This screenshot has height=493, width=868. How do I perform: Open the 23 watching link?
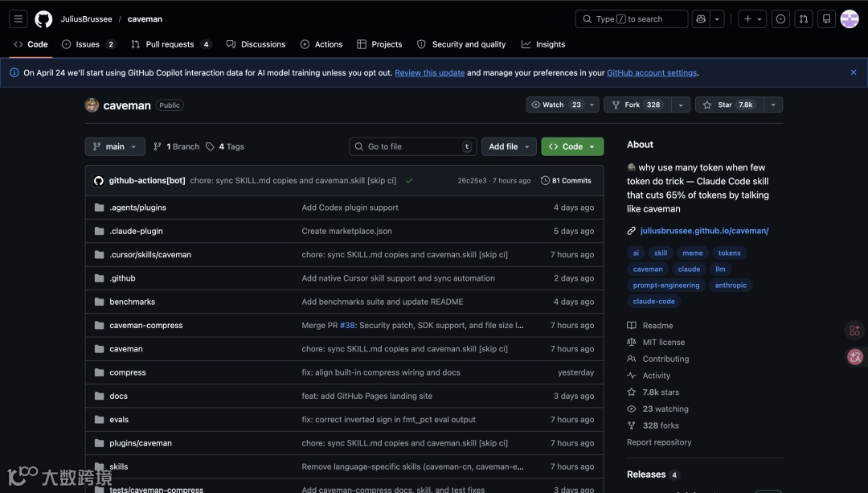657,409
